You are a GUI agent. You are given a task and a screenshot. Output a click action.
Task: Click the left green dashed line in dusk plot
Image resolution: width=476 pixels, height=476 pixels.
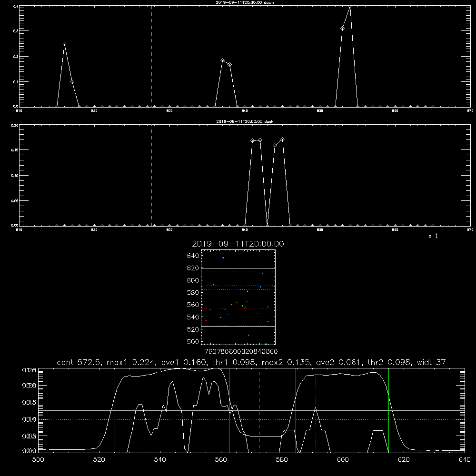(151, 175)
